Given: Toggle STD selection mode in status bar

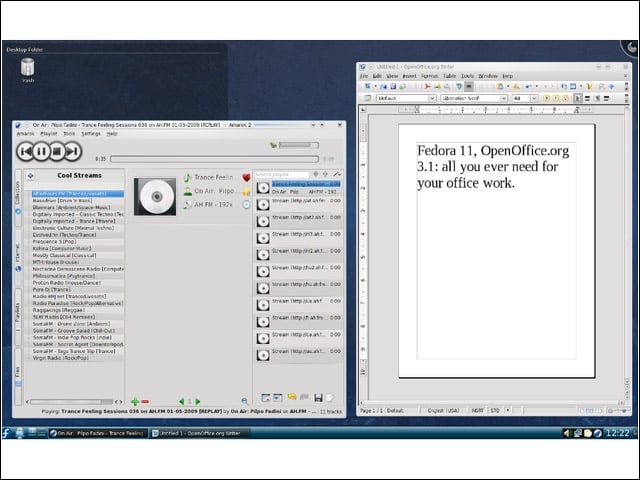Looking at the screenshot, I should tap(495, 411).
